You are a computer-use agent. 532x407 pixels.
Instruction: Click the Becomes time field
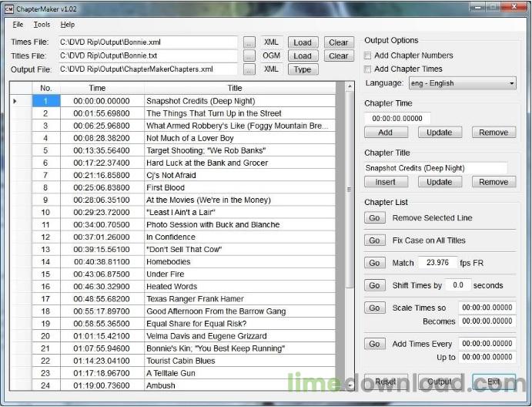[x=487, y=321]
